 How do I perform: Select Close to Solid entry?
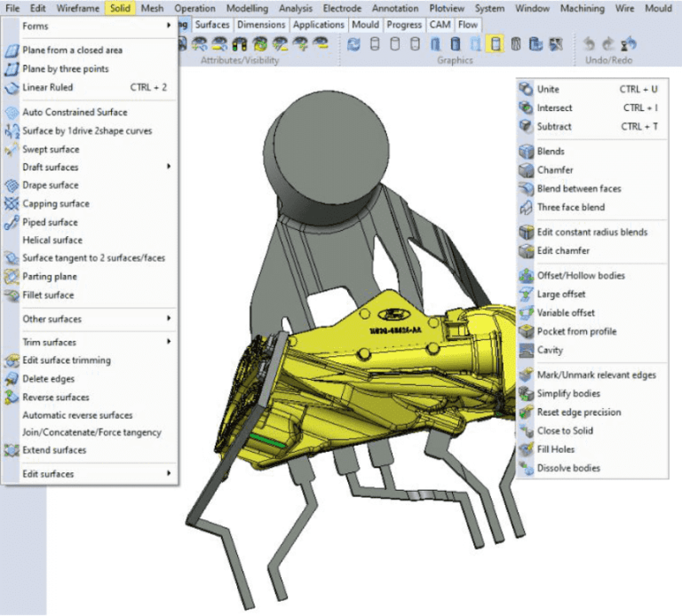[x=592, y=430]
